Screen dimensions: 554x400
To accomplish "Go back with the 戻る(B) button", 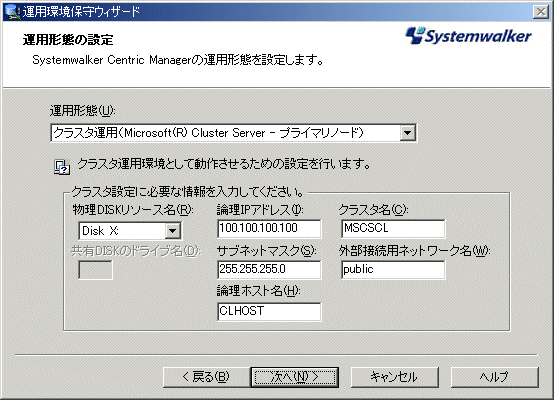I will [x=206, y=377].
